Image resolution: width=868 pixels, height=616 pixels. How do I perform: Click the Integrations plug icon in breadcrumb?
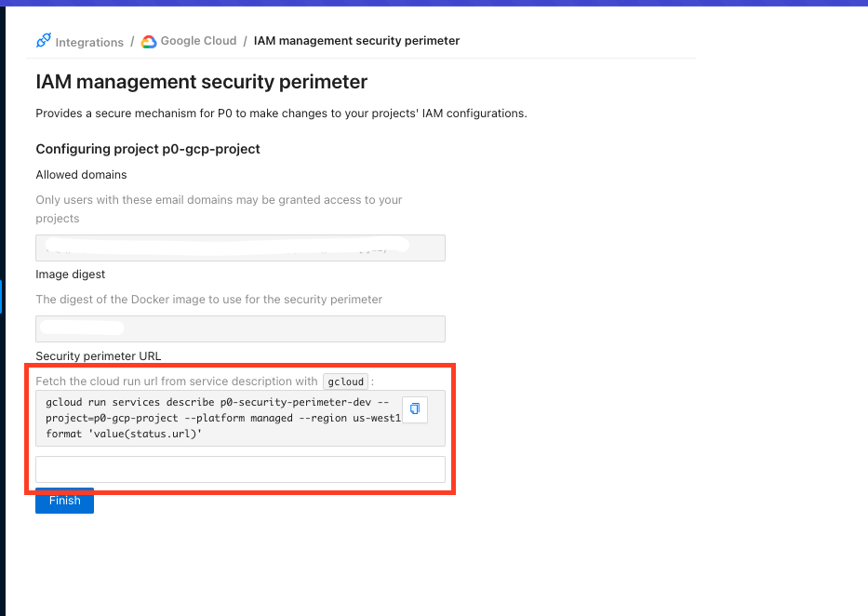tap(44, 41)
